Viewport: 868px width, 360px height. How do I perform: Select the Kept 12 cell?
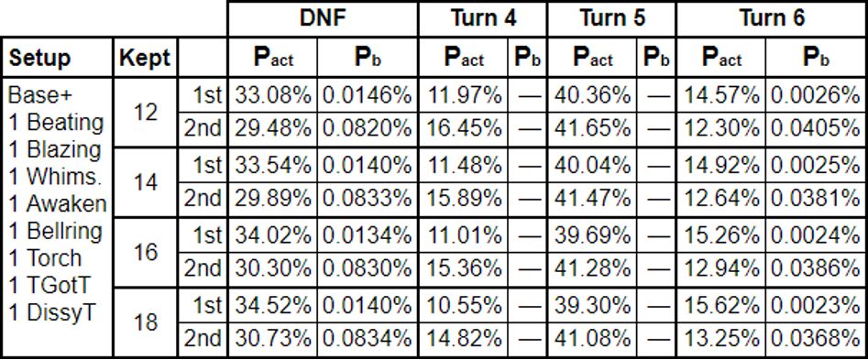point(145,113)
